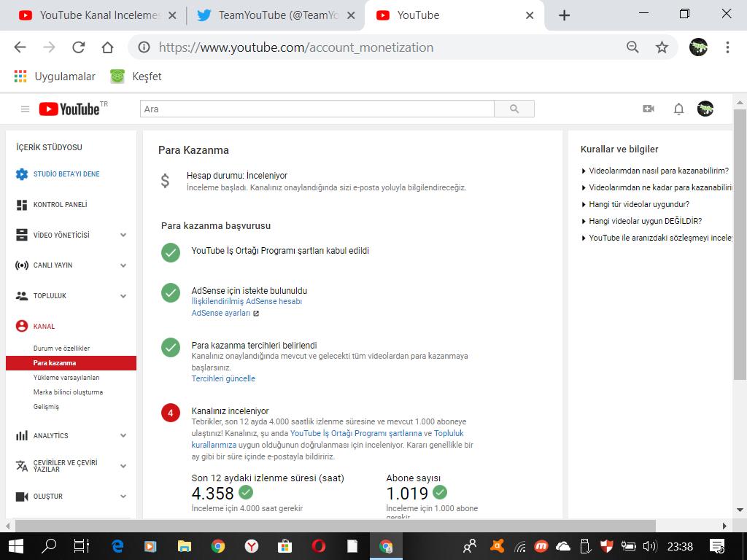Launch Opera from taskbar

pos(318,545)
